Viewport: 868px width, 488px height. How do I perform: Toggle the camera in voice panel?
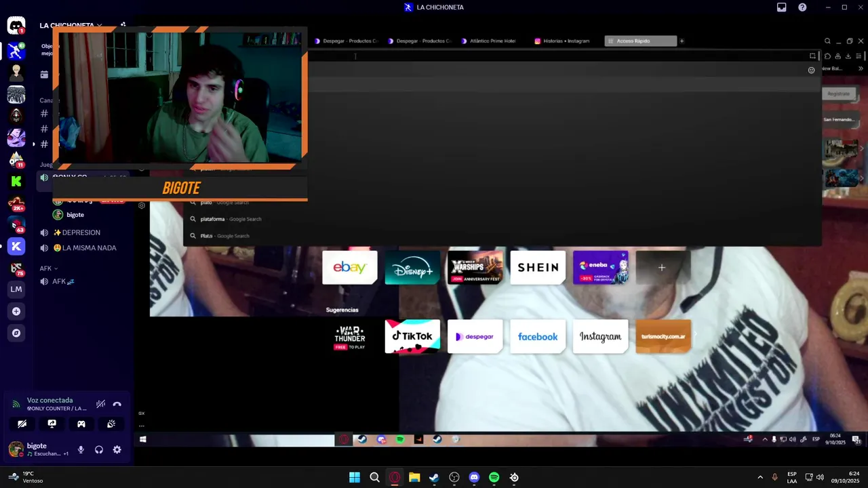(x=22, y=424)
